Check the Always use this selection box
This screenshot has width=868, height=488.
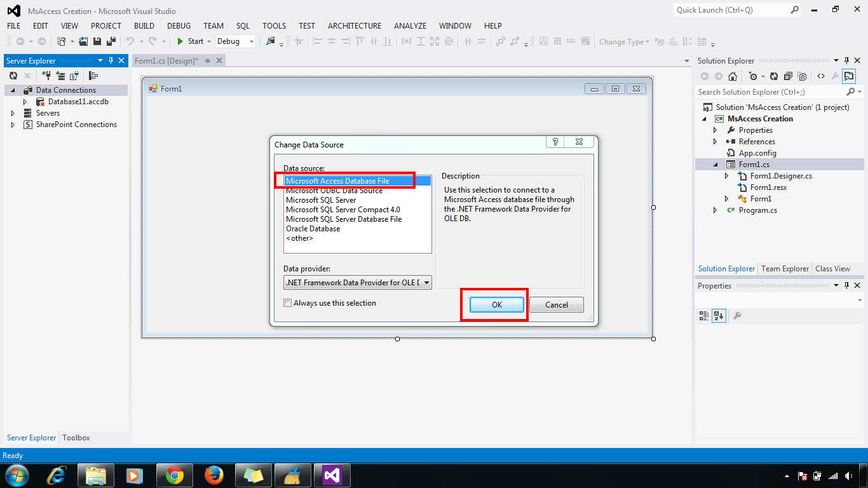pos(288,303)
